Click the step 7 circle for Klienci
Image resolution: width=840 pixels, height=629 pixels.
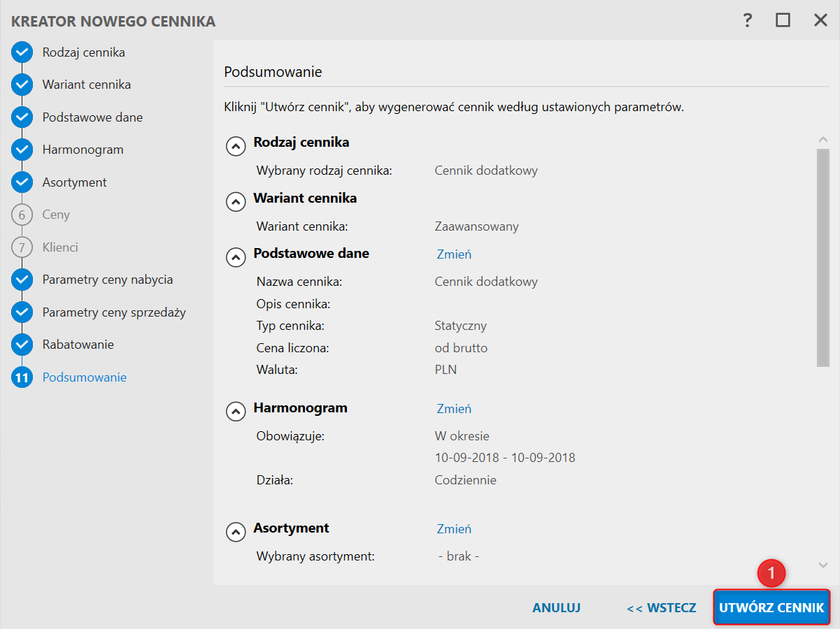pyautogui.click(x=22, y=247)
